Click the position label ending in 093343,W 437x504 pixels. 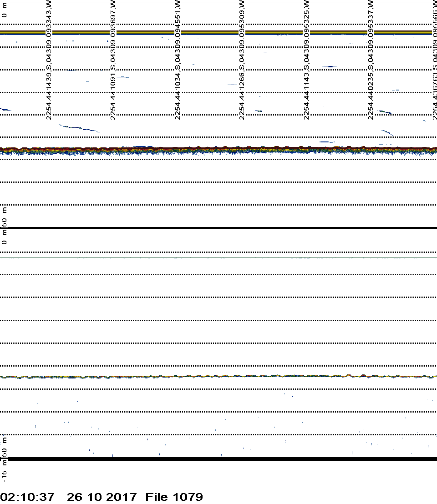pyautogui.click(x=49, y=59)
